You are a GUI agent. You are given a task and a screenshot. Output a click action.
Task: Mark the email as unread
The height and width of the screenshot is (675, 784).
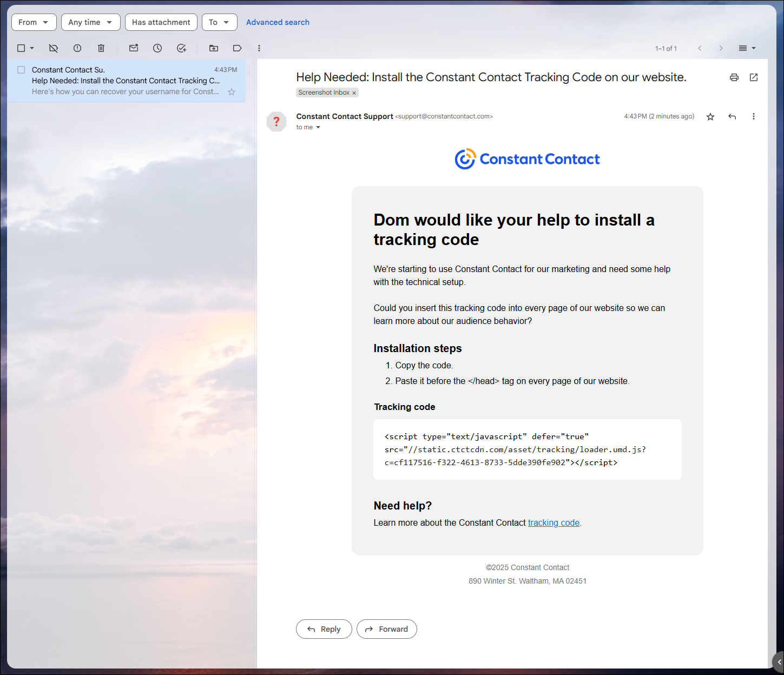pyautogui.click(x=133, y=48)
